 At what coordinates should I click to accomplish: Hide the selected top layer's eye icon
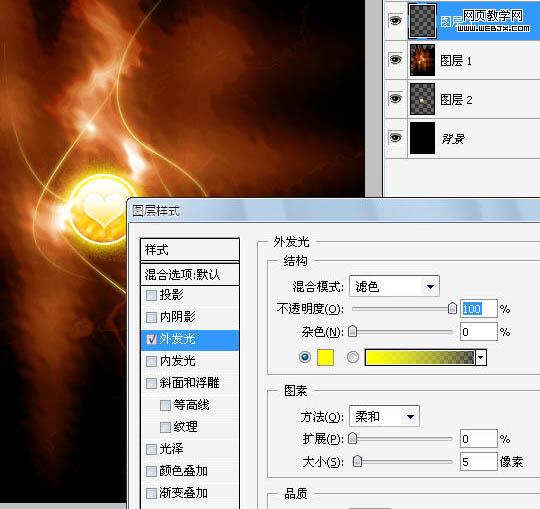(395, 21)
